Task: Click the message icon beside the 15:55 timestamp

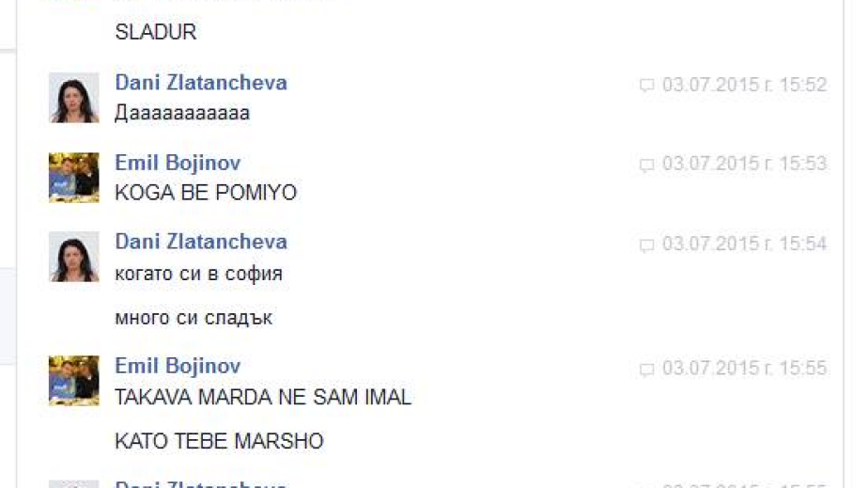Action: tap(646, 369)
